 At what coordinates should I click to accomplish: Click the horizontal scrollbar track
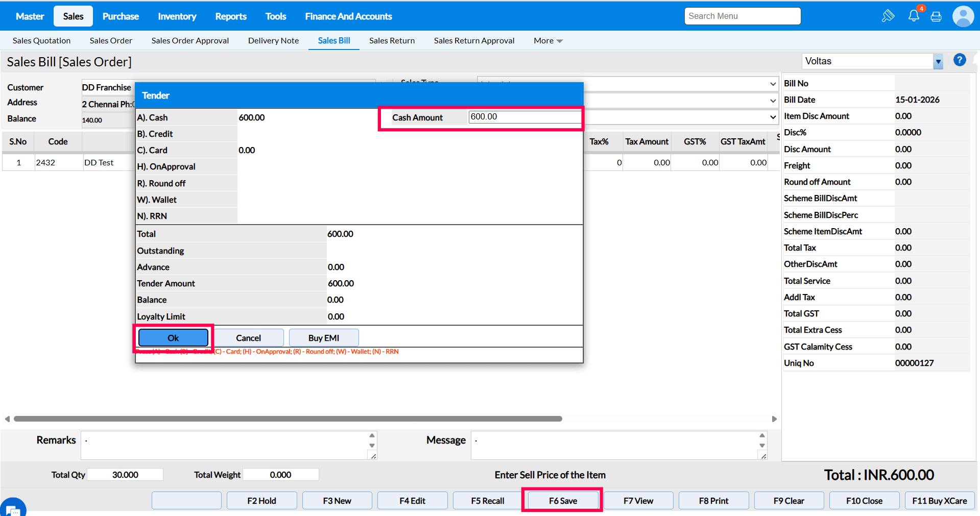(664, 419)
